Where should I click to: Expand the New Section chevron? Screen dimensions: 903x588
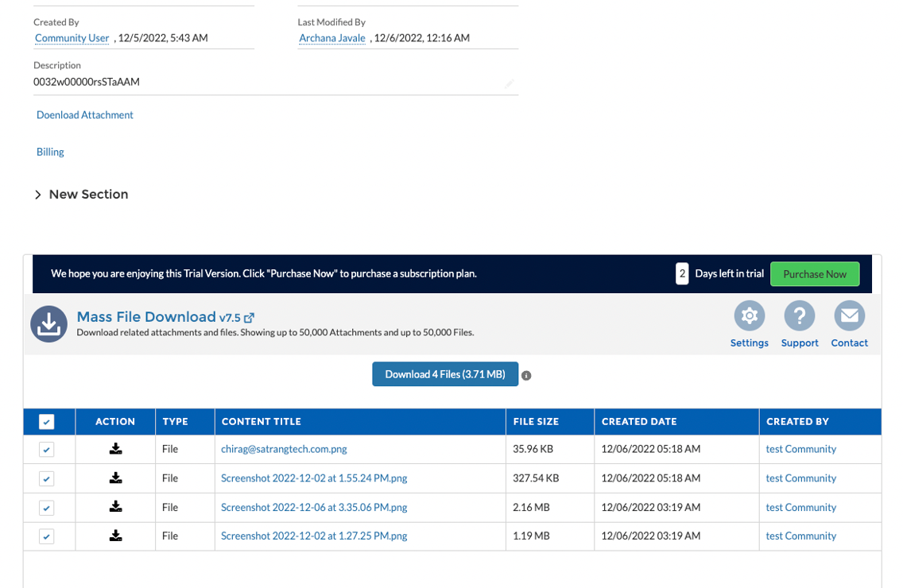click(38, 195)
